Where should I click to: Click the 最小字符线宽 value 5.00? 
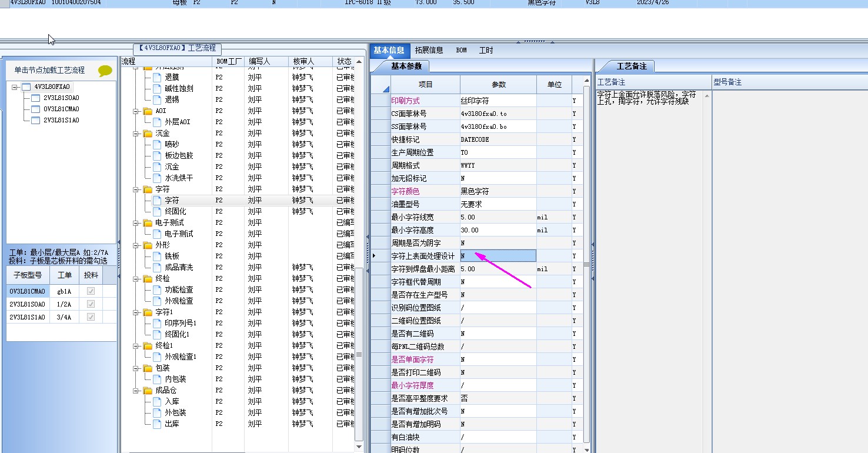(498, 217)
